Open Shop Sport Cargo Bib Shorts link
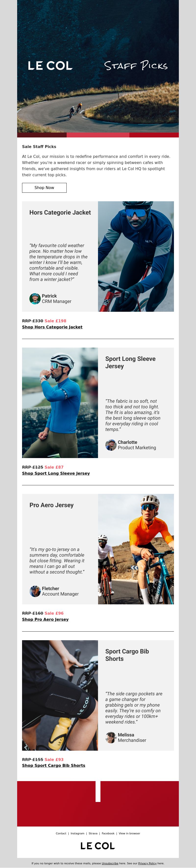This screenshot has height=868, width=196. [53, 765]
